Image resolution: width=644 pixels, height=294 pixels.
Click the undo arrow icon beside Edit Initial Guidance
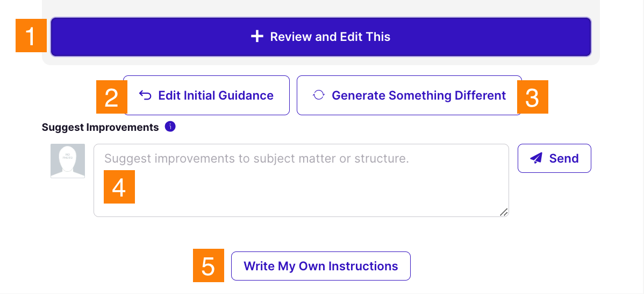coord(145,95)
